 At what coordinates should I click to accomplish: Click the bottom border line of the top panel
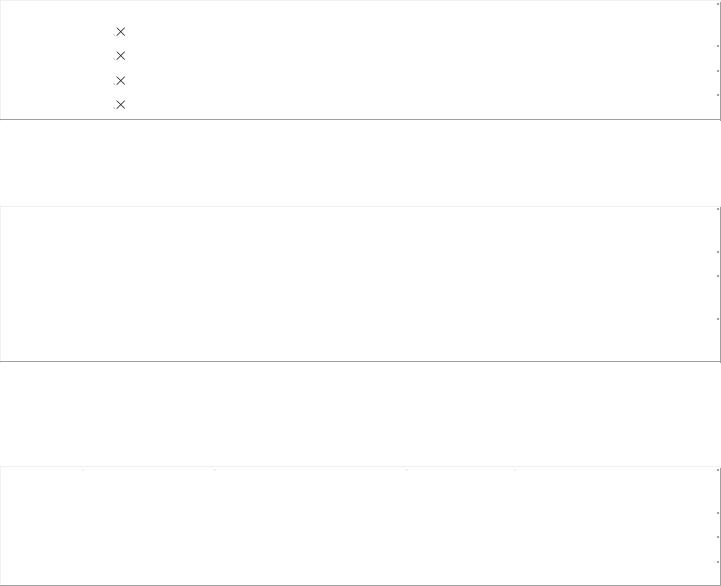coord(360,120)
